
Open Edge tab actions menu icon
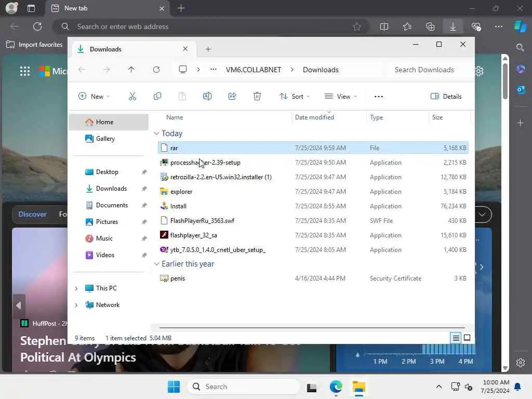pos(31,8)
